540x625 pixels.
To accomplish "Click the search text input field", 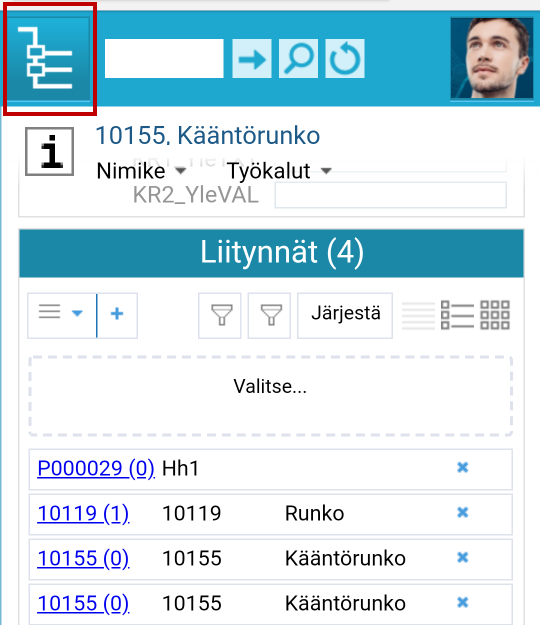I will 164,59.
